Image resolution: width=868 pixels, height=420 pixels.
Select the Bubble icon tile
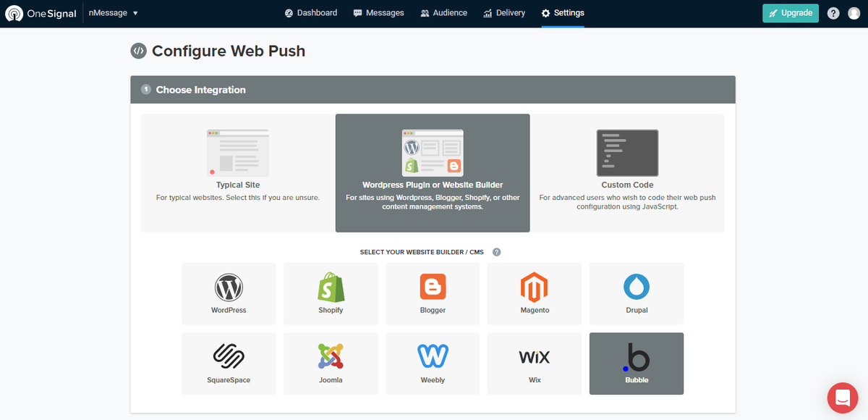tap(637, 364)
